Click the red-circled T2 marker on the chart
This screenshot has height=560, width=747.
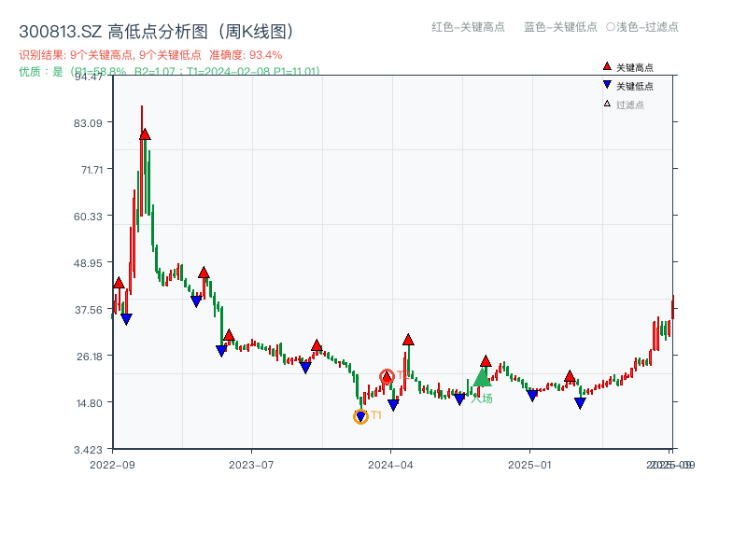(x=387, y=376)
